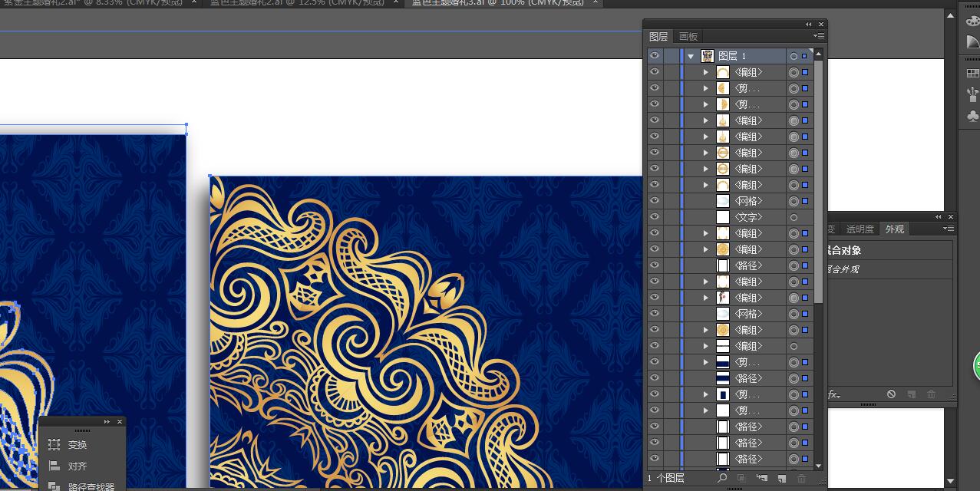Click Layers panel scrollbar up arrow
This screenshot has height=491, width=980.
point(818,54)
